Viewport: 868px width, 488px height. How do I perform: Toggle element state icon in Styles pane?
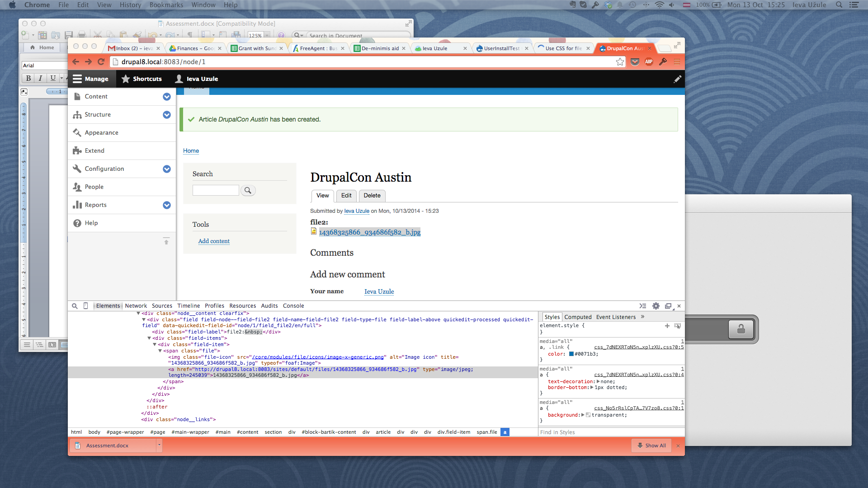[x=677, y=325]
